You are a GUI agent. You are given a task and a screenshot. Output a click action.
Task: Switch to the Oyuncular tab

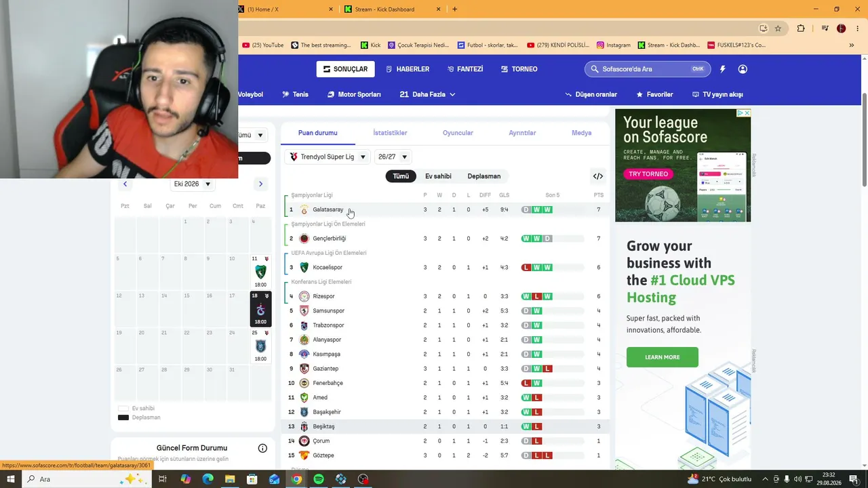click(x=458, y=133)
